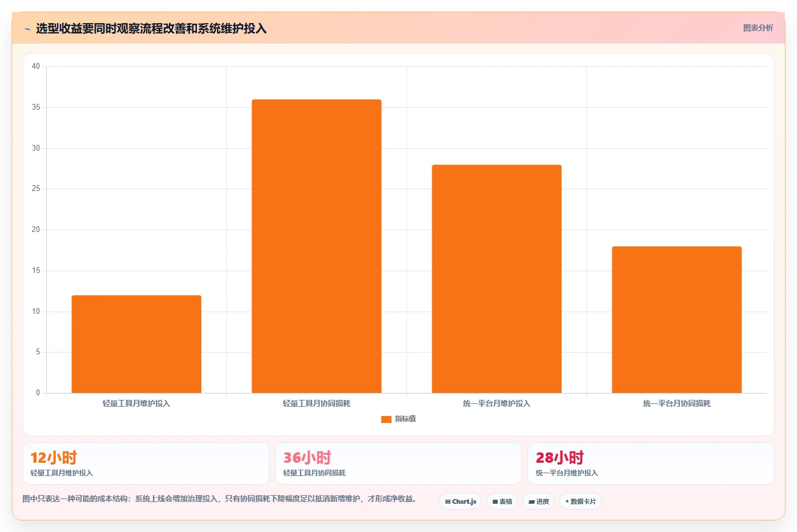Click x-axis label 轻量工具月维护投入
Image resolution: width=797 pixels, height=532 pixels.
coord(136,403)
